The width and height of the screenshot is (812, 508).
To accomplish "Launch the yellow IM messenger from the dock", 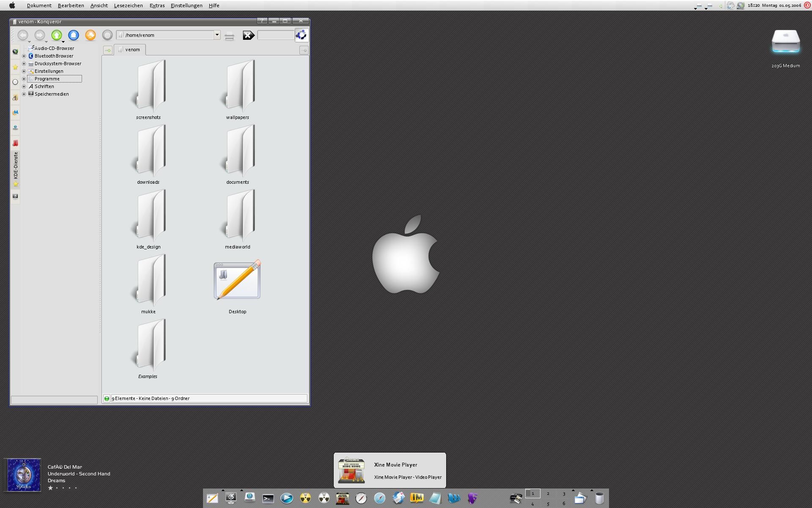I will pyautogui.click(x=417, y=498).
